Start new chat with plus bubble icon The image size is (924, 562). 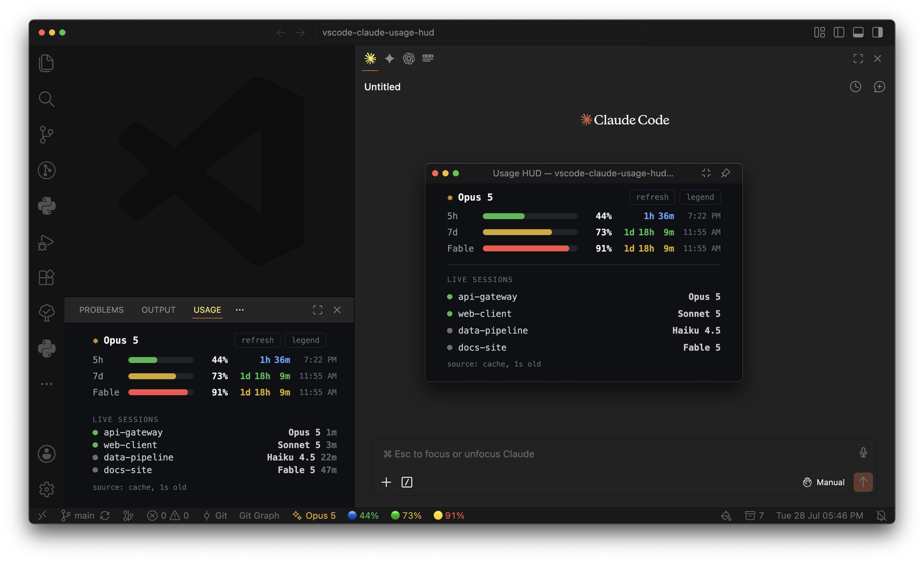879,87
